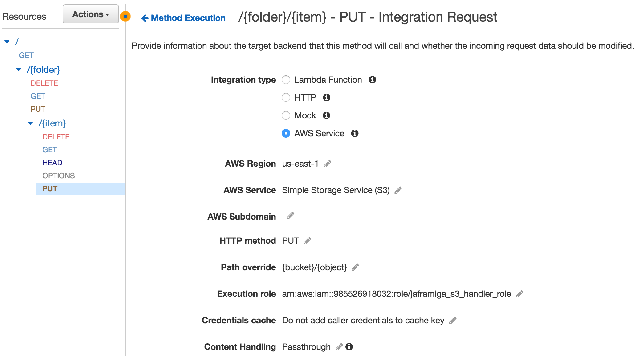Select the HEAD method under /{item}
The image size is (644, 356).
click(x=52, y=163)
